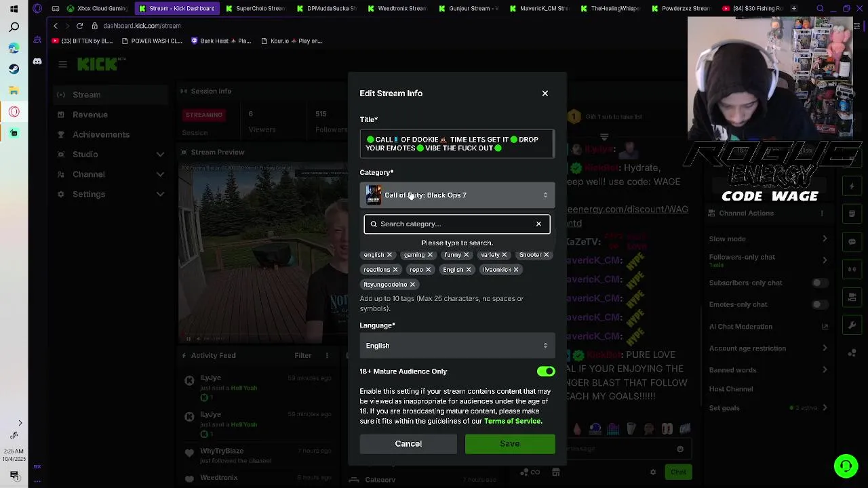Open the Activity Feed Filter
Screen dimensions: 868x488
(302, 356)
